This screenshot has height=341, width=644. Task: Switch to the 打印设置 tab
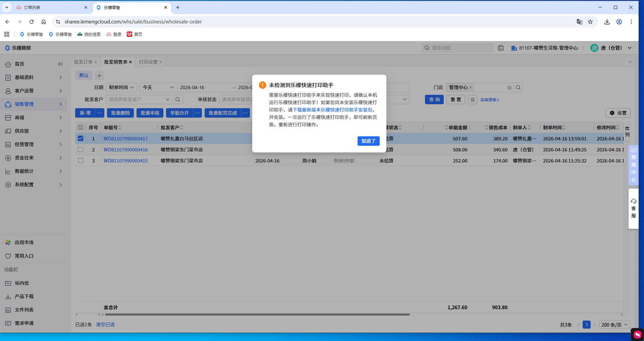click(148, 62)
